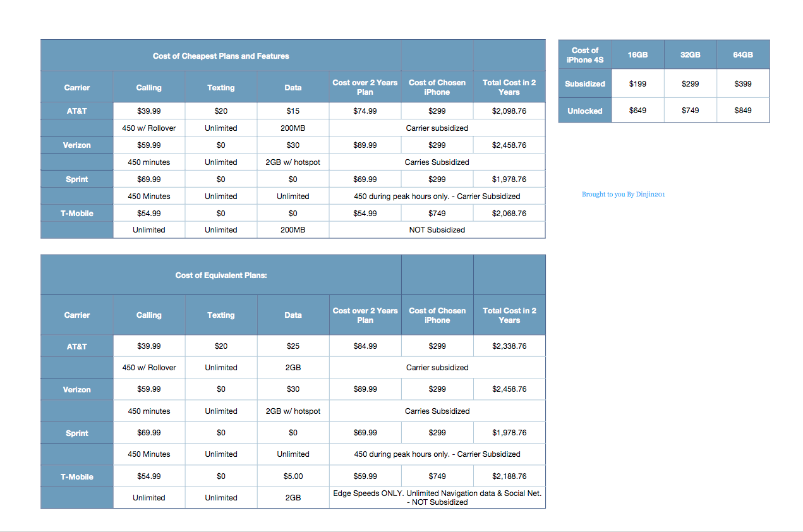Select the AT&T label in equivalent plans table
Viewport: 803px width, 532px height.
(x=77, y=346)
